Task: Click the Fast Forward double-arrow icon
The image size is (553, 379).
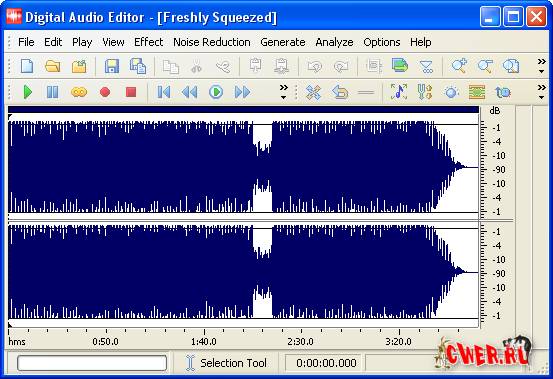Action: click(242, 92)
